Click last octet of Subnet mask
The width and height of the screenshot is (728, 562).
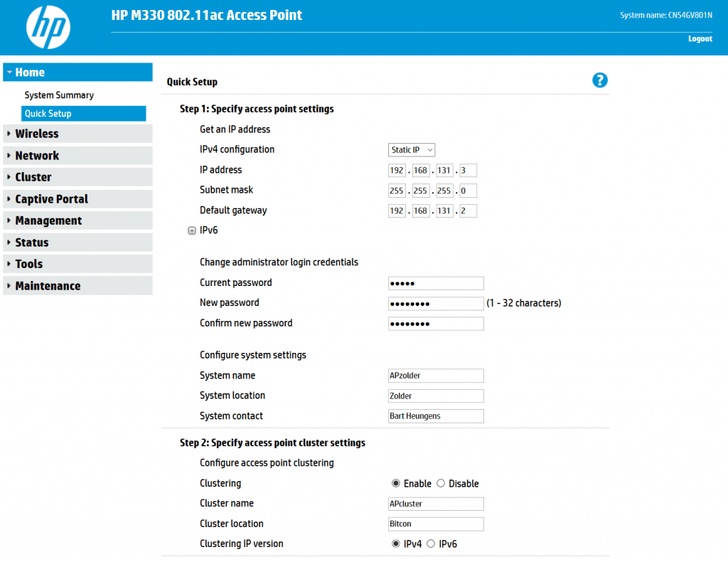[468, 191]
